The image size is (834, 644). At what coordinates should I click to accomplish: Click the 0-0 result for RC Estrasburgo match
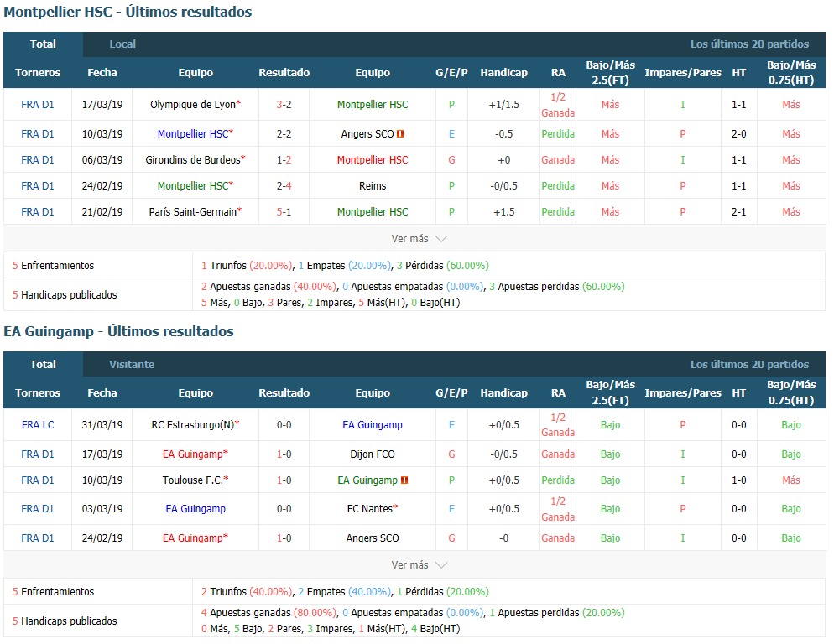[284, 425]
